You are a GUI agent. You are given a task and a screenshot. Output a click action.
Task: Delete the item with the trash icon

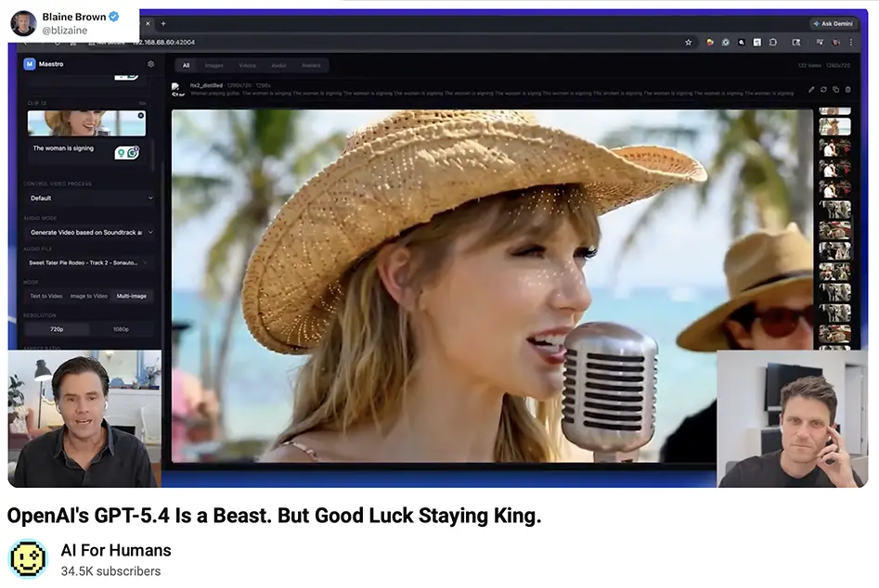tap(847, 89)
